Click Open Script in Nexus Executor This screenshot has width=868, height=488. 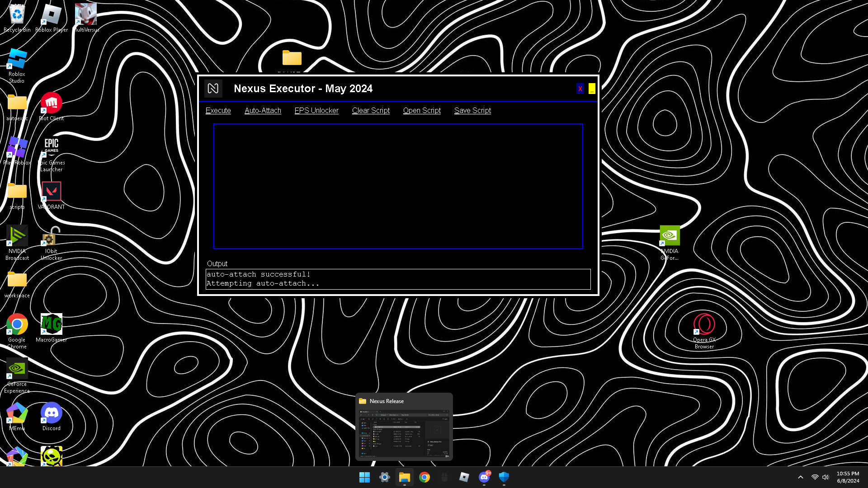[422, 111]
